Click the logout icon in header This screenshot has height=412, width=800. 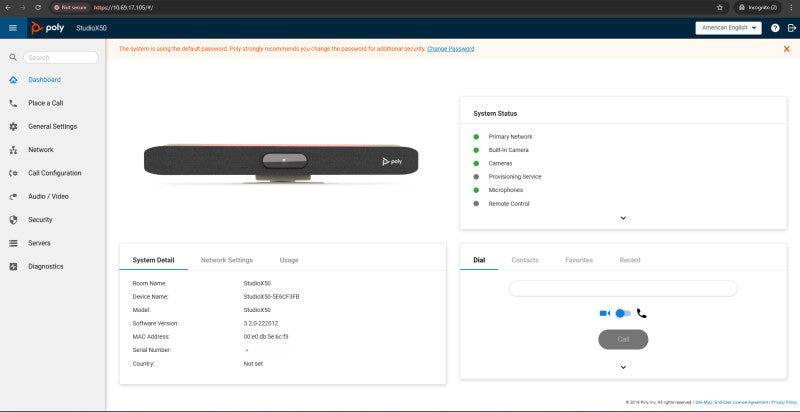coord(791,28)
